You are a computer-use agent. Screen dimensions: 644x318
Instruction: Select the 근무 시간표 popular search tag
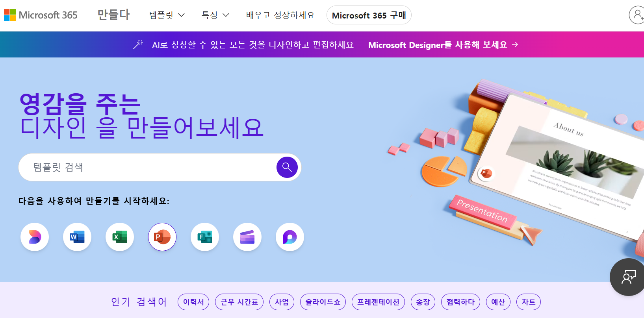click(x=239, y=302)
